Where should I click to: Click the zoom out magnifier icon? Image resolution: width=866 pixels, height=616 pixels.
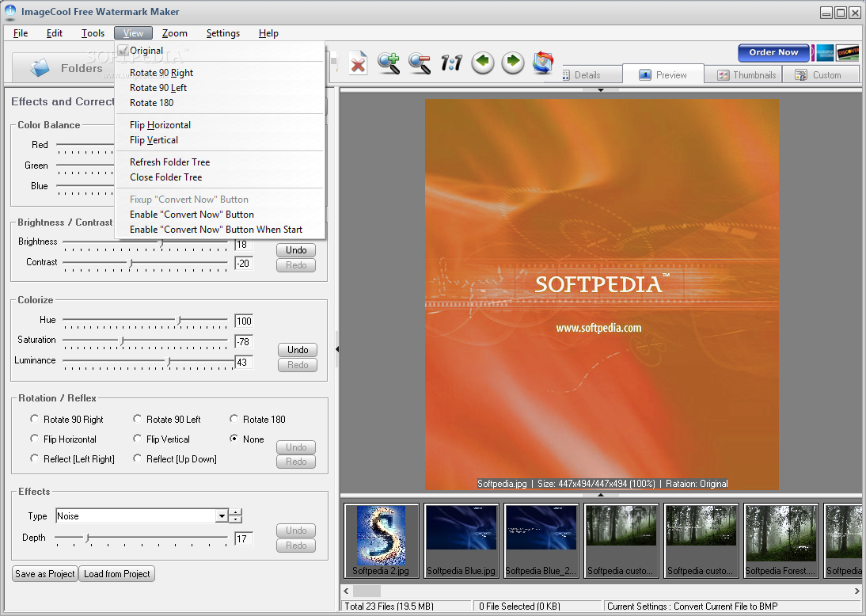[x=420, y=63]
